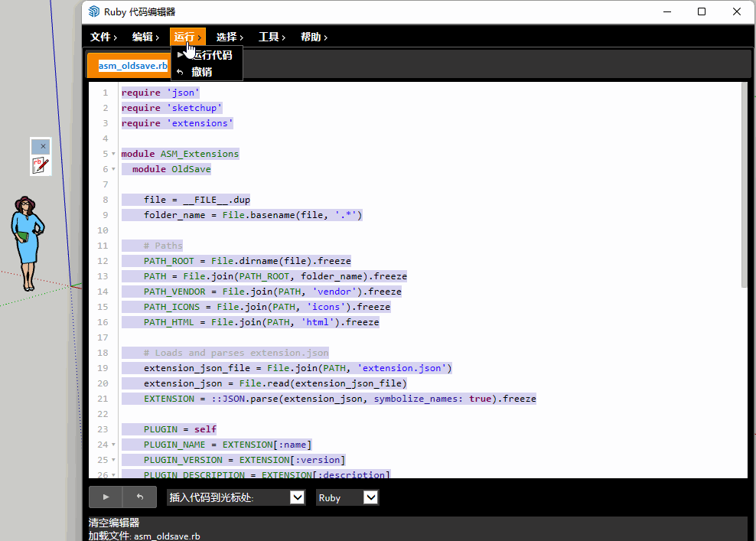Open the 编辑 menu
The height and width of the screenshot is (541, 756).
tap(145, 37)
